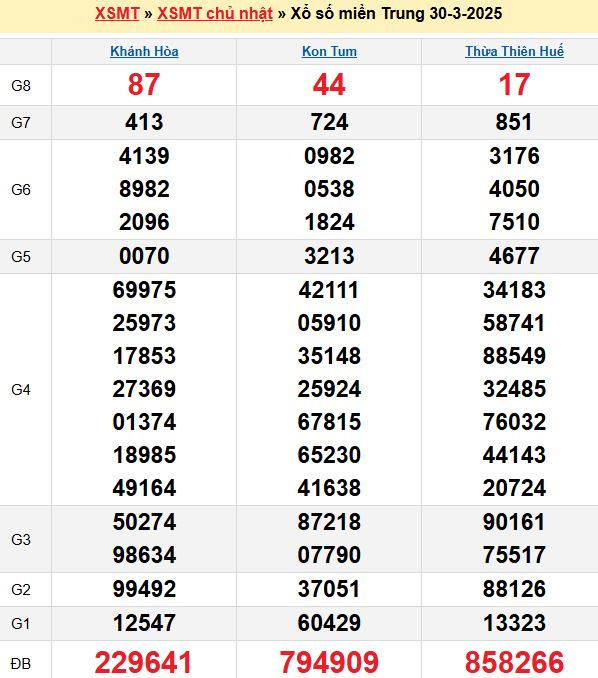Select Kon Tum G1 number 60429
Viewport: 598px width, 678px height.
[x=329, y=623]
